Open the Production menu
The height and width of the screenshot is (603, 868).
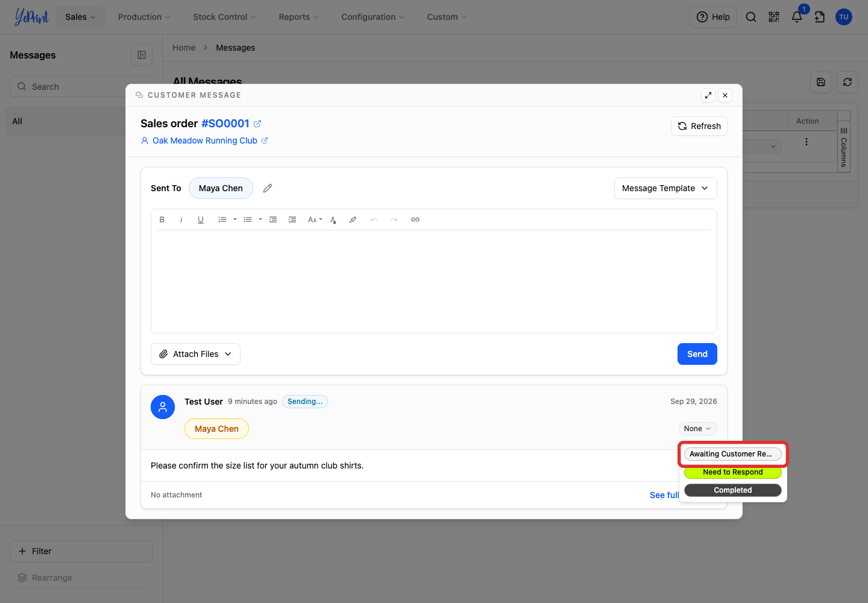click(x=144, y=17)
